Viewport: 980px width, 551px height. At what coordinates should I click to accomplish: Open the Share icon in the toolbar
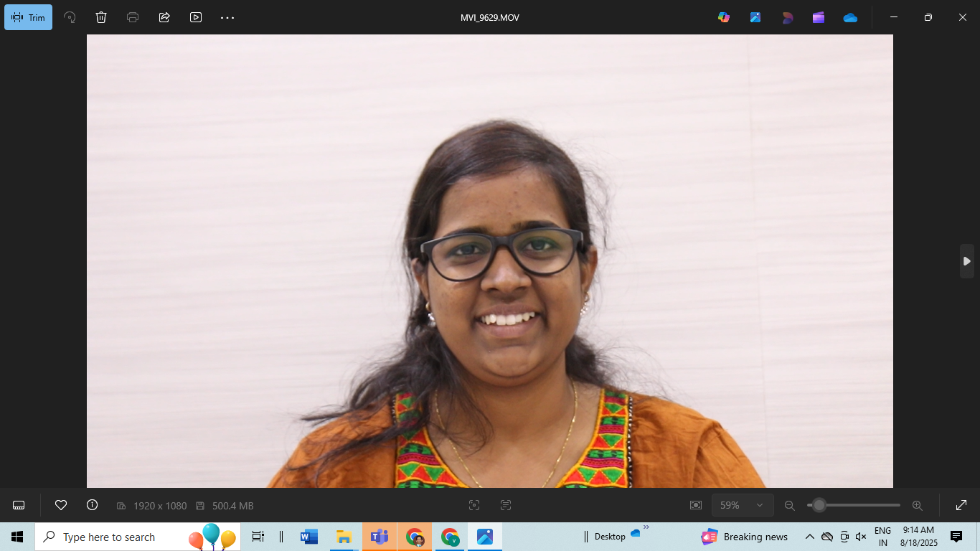[164, 17]
